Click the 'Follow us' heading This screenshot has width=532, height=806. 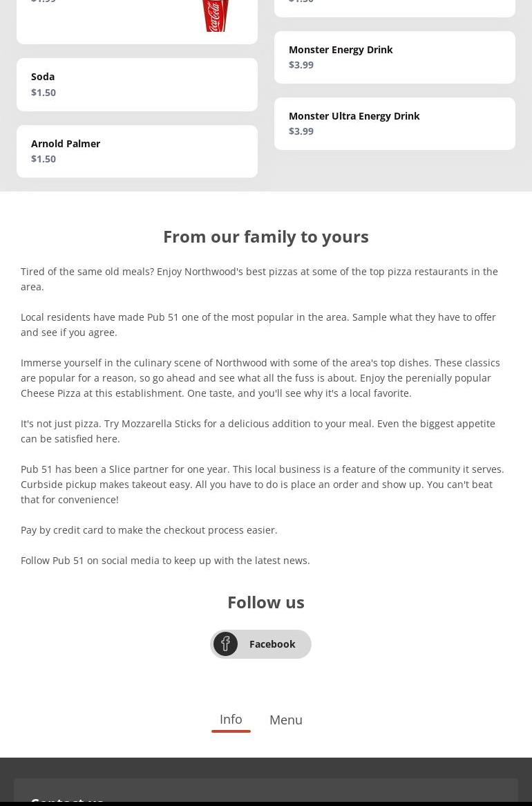266,602
